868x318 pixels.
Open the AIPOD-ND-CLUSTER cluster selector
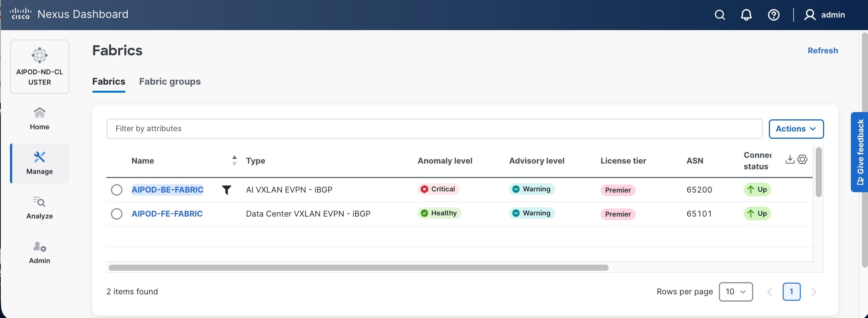(40, 67)
